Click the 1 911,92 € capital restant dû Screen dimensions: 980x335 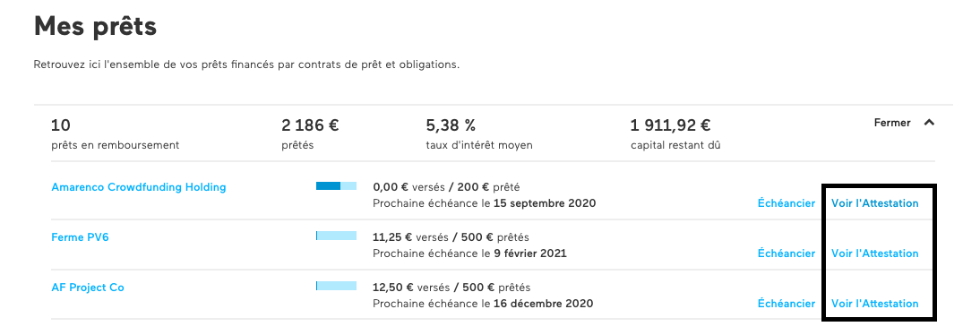(x=675, y=134)
